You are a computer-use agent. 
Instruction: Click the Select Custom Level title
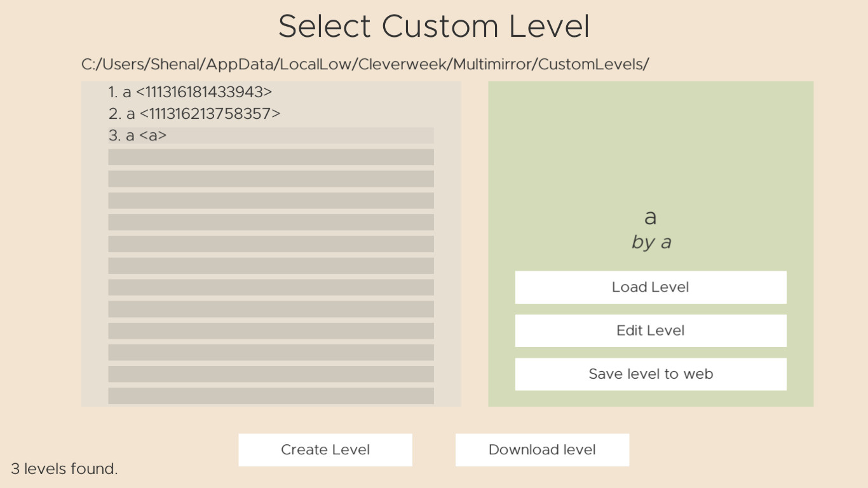click(x=434, y=26)
